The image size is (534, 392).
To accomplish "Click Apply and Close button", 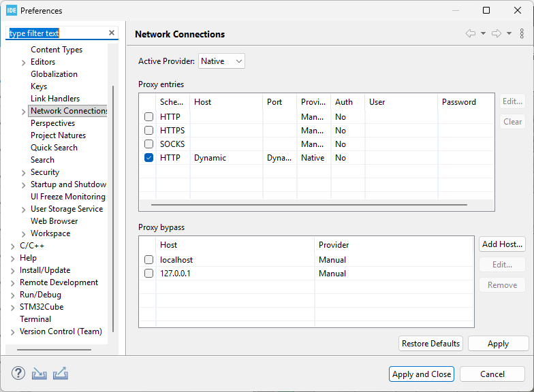I will pyautogui.click(x=422, y=374).
